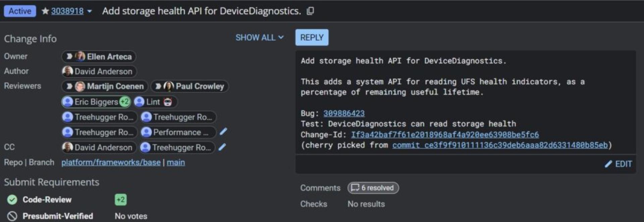
Task: Expand SHOW ALL in Change Info
Action: coord(259,38)
